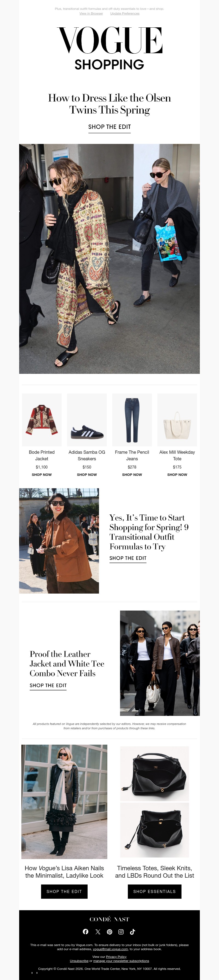Click the Unsubscribe link in footer
Screen dimensions: 219x980
(x=79, y=961)
